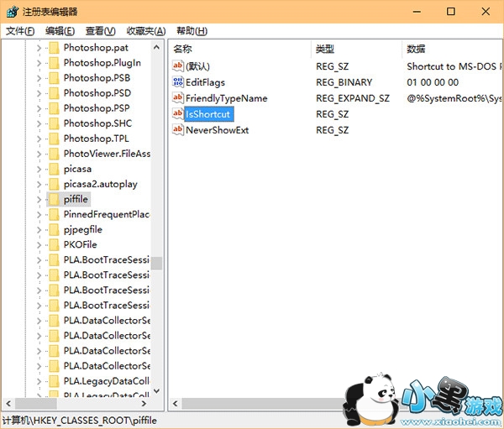Select the PKOFile key label
This screenshot has height=429, width=504.
click(x=80, y=244)
